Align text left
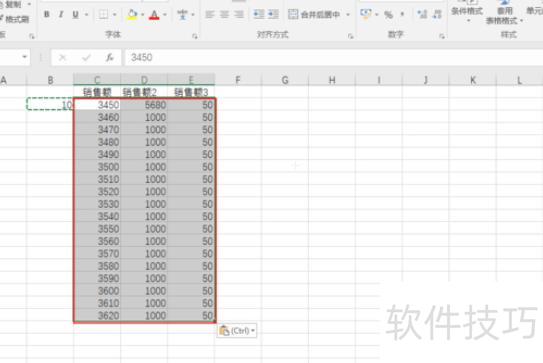Viewport: 543px width, 363px height. coord(210,14)
